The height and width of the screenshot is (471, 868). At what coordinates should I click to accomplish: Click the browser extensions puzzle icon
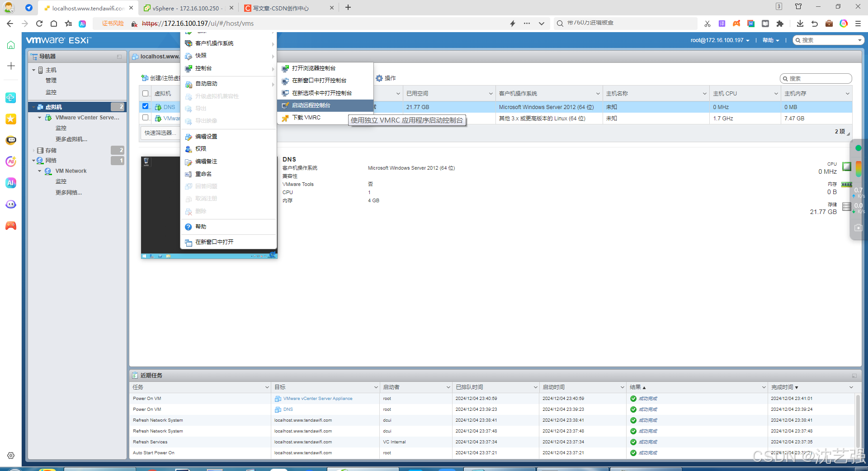coord(780,24)
